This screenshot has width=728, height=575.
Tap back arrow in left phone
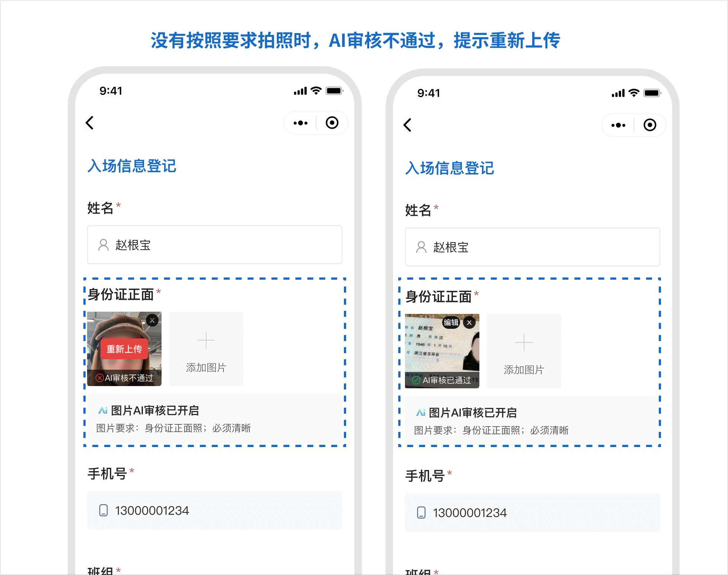[x=90, y=123]
